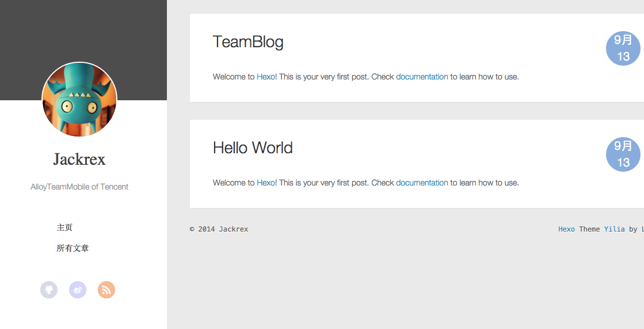Select 'AlloyTeamMobile of Tencent' subtitle text

click(x=79, y=187)
